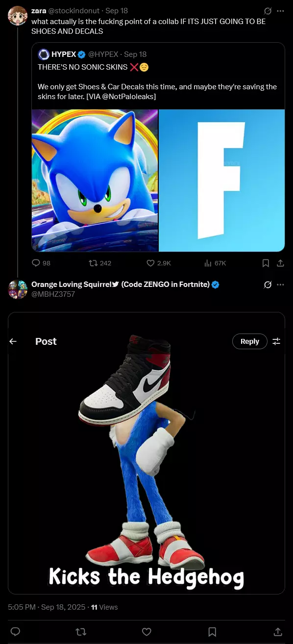This screenshot has width=293, height=644.
Task: Open more options menu on zara's tweet
Action: (x=280, y=11)
